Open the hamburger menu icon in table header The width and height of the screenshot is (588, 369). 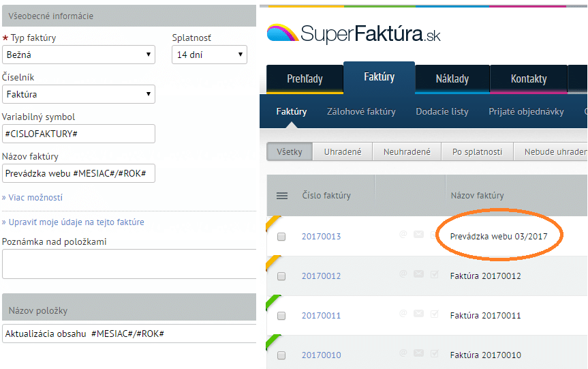click(282, 196)
